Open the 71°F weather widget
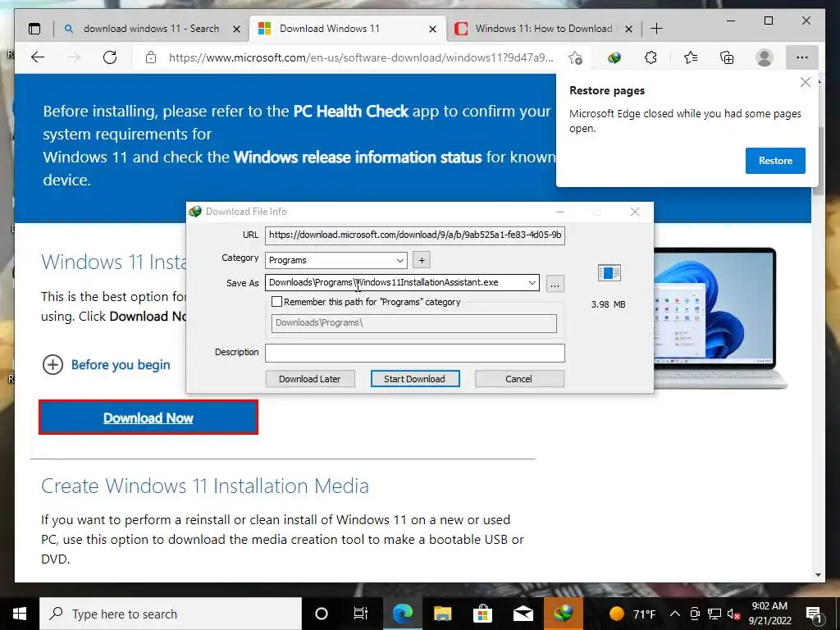Screen dimensions: 840x630 tap(632, 614)
